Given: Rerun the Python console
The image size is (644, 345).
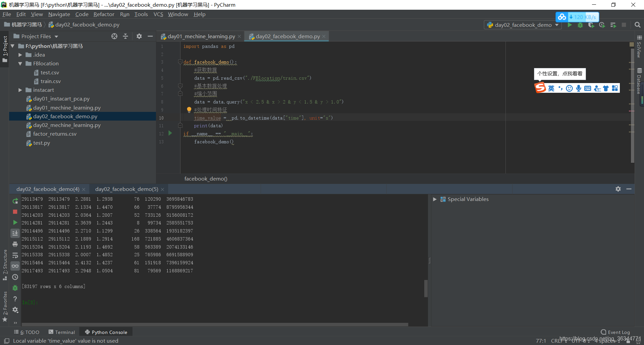Looking at the screenshot, I should pyautogui.click(x=15, y=201).
